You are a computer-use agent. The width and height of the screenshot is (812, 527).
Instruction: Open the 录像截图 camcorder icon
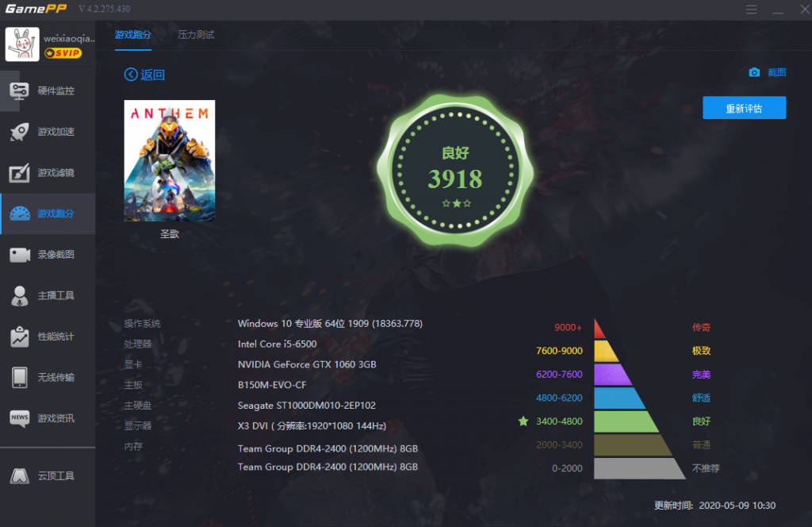20,255
